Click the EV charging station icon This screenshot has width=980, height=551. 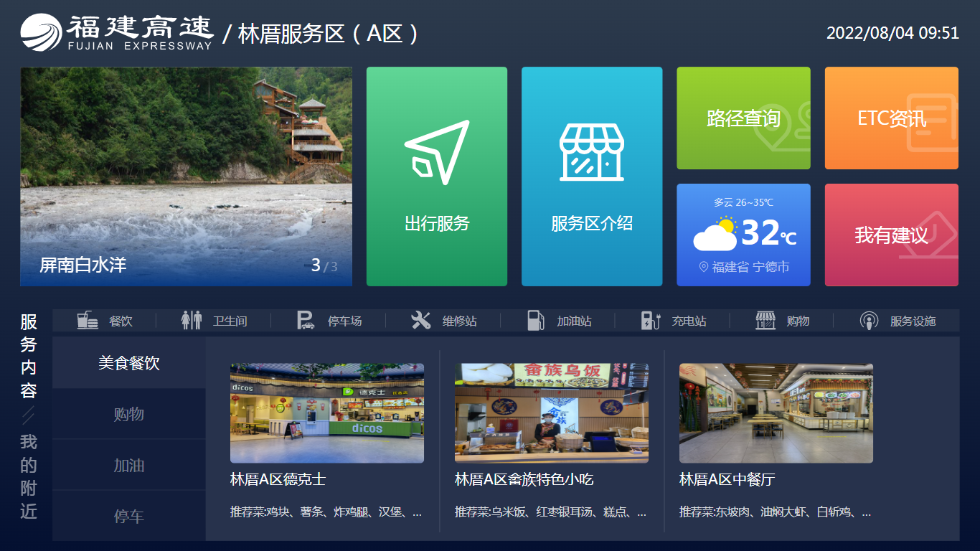[x=650, y=321]
